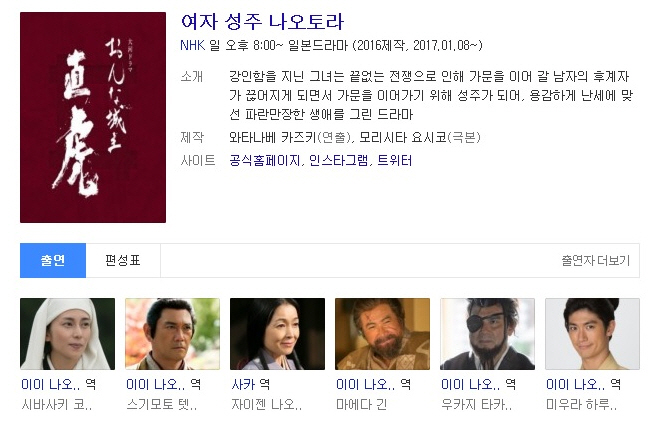Image resolution: width=659 pixels, height=426 pixels.
Task: Open the 사카 역 actress photo
Action: 277,334
